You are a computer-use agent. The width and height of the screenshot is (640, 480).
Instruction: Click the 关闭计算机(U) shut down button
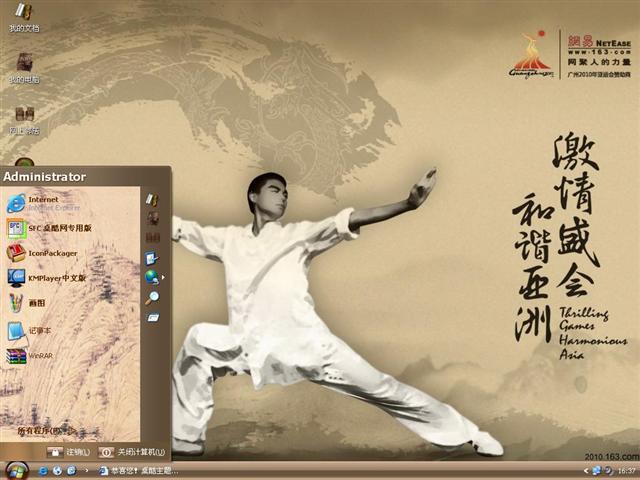click(x=131, y=452)
